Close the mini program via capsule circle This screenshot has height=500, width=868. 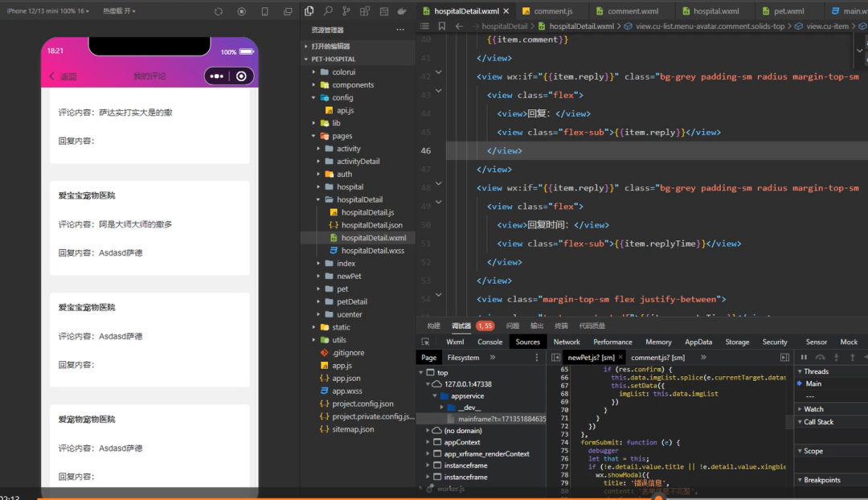click(241, 76)
